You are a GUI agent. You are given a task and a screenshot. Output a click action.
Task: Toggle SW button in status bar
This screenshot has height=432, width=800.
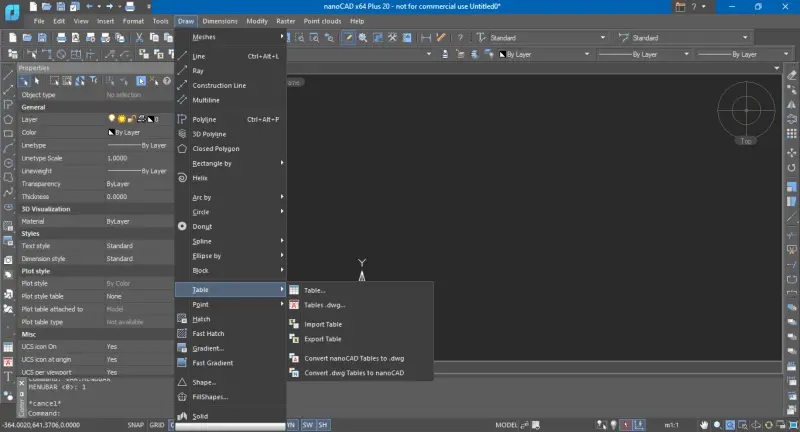308,425
